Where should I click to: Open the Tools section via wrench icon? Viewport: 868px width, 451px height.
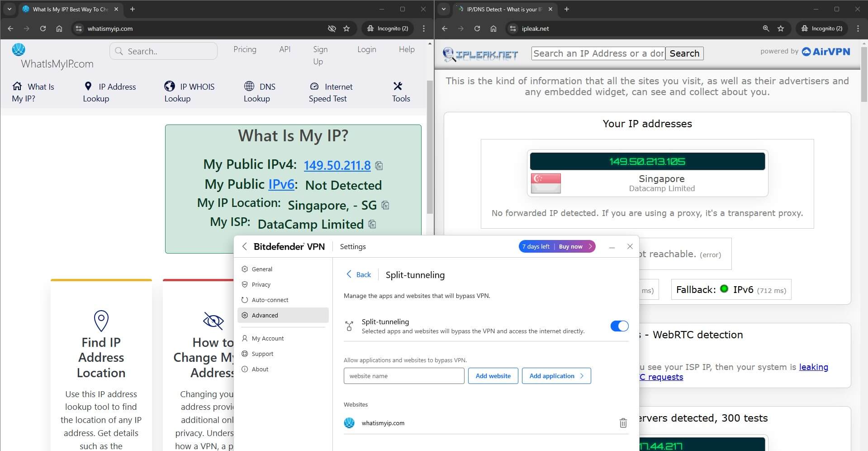point(398,86)
